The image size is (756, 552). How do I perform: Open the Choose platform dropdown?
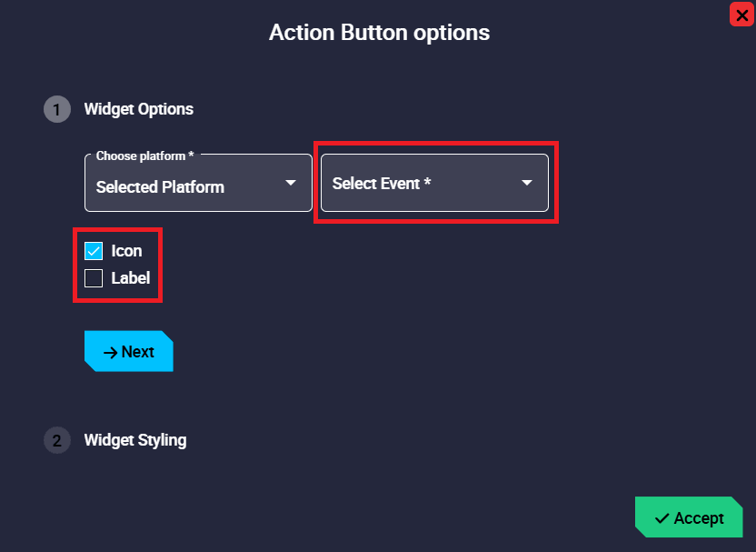pyautogui.click(x=198, y=184)
